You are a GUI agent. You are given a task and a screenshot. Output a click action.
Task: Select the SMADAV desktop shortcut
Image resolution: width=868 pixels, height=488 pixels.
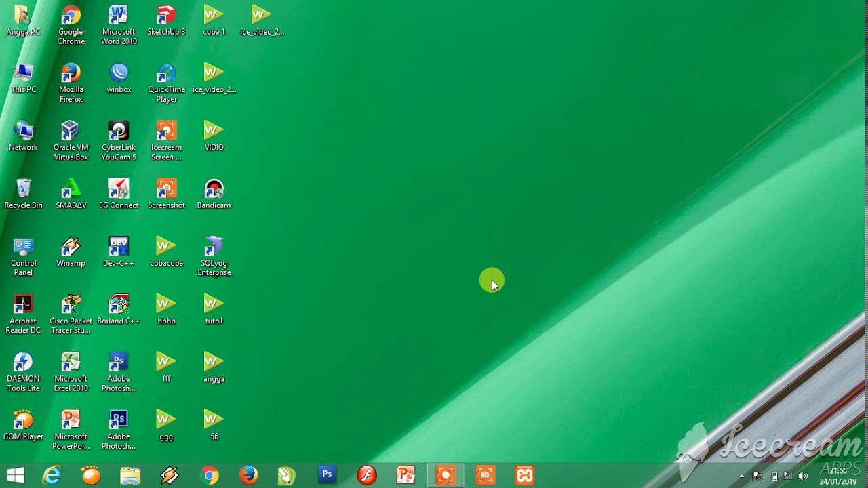71,194
